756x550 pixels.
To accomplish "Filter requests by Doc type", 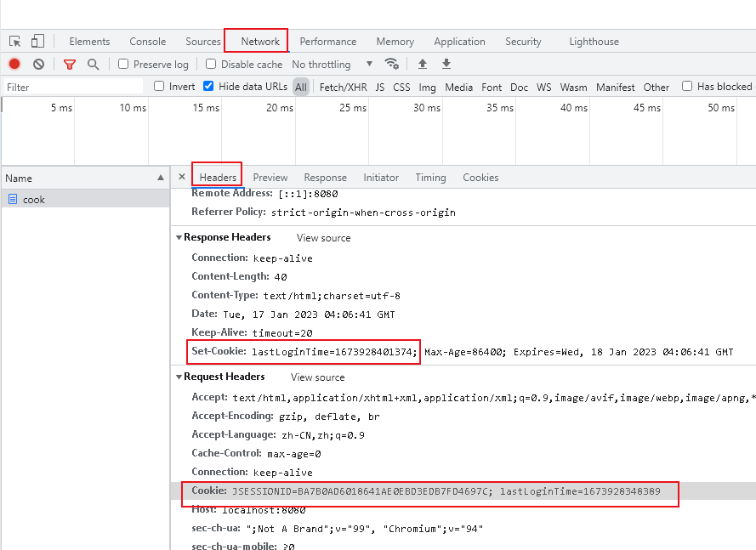I will (519, 88).
